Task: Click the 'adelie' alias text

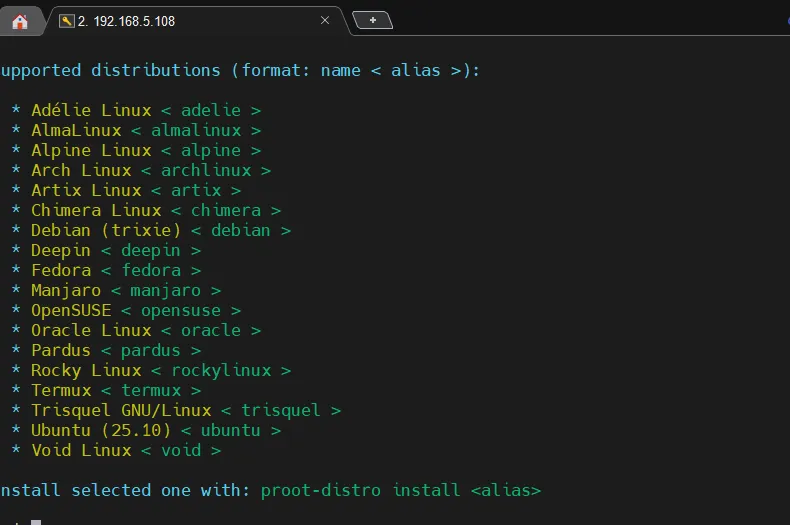Action: pyautogui.click(x=211, y=110)
